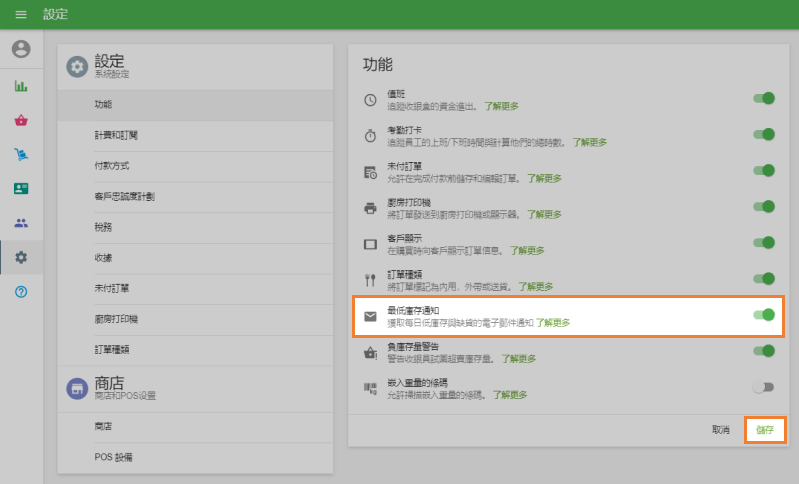Select 稅務 in the settings menu
This screenshot has height=484, width=799.
click(x=195, y=227)
